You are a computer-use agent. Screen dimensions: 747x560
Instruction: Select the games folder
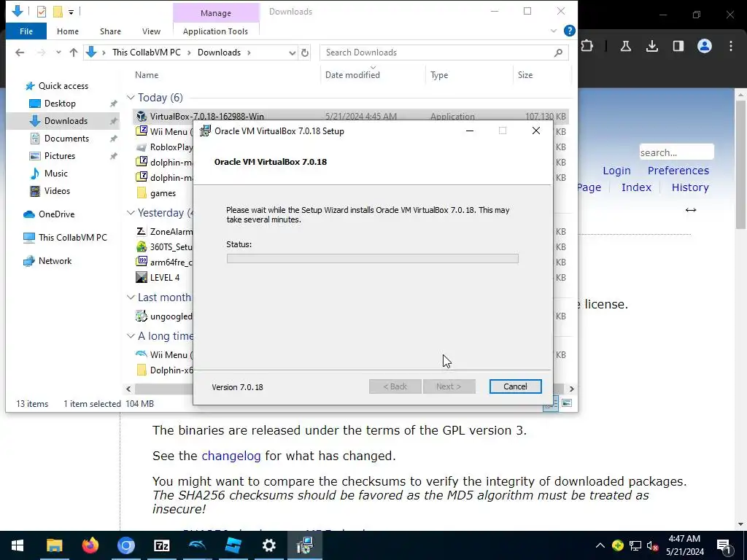(x=163, y=193)
